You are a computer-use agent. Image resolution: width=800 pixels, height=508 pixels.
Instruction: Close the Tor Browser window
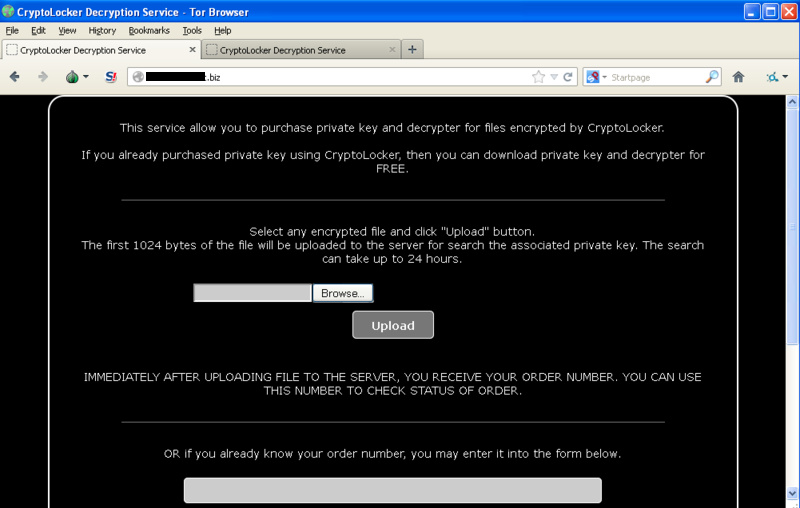[789, 12]
